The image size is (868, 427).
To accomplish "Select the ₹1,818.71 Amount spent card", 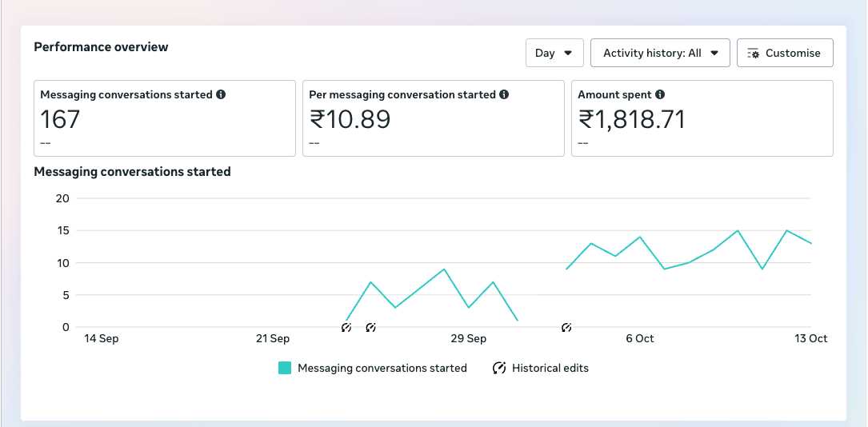I will pyautogui.click(x=702, y=118).
